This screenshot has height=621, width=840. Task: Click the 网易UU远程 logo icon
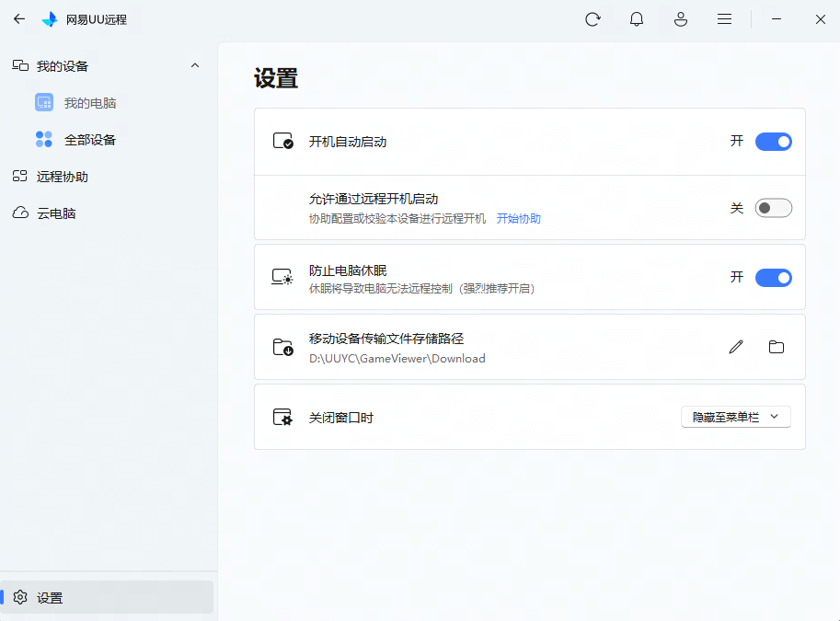(50, 19)
